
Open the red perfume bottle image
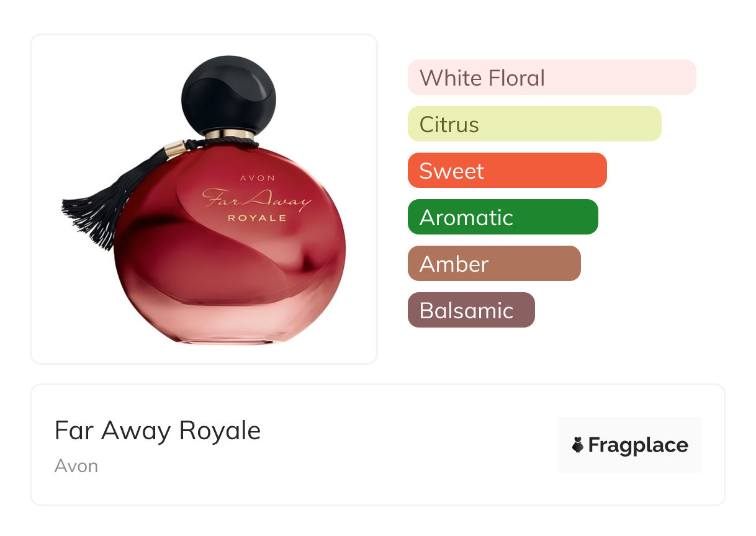click(204, 200)
